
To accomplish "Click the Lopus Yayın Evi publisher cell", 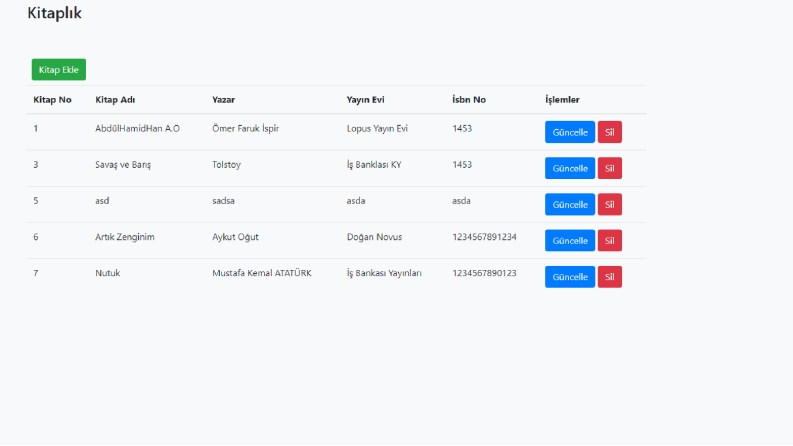I will [x=377, y=128].
